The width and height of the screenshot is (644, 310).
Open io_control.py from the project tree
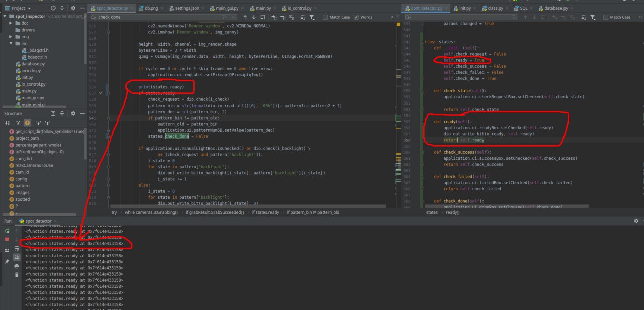click(33, 84)
